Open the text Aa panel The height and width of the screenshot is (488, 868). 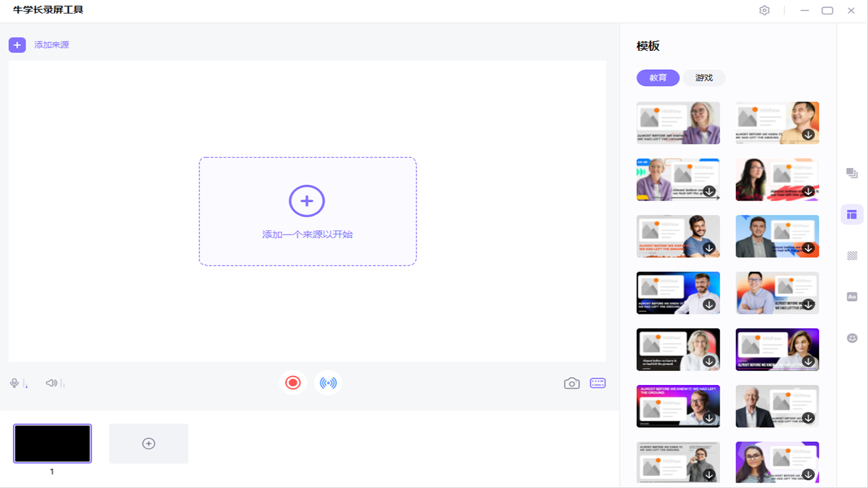point(852,296)
